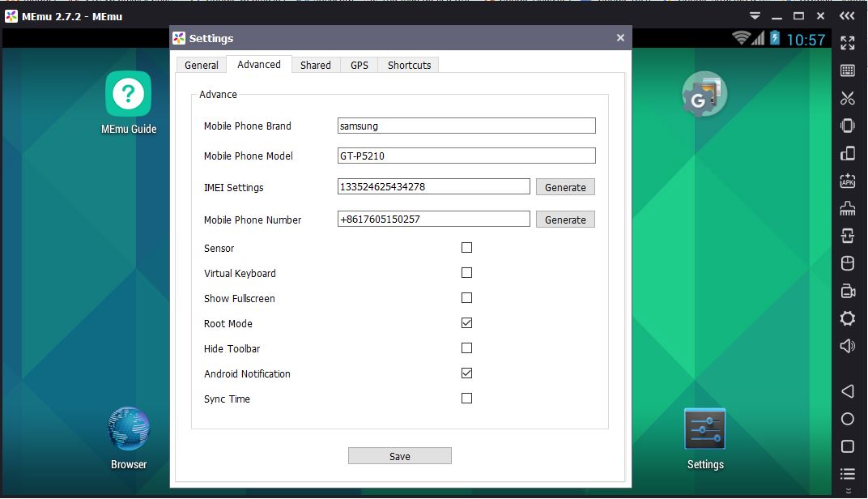Click the "IMEI Settings" label
The width and height of the screenshot is (868, 499).
point(234,187)
